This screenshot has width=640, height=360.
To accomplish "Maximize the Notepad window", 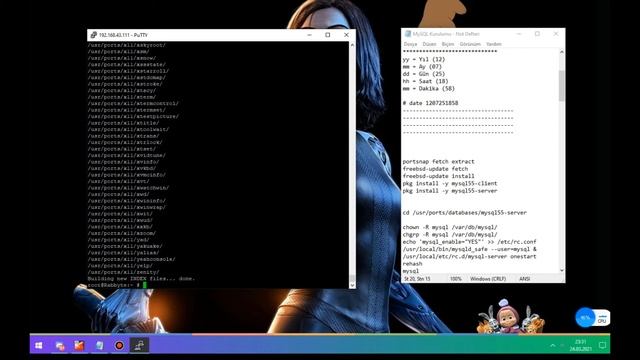I will point(537,34).
